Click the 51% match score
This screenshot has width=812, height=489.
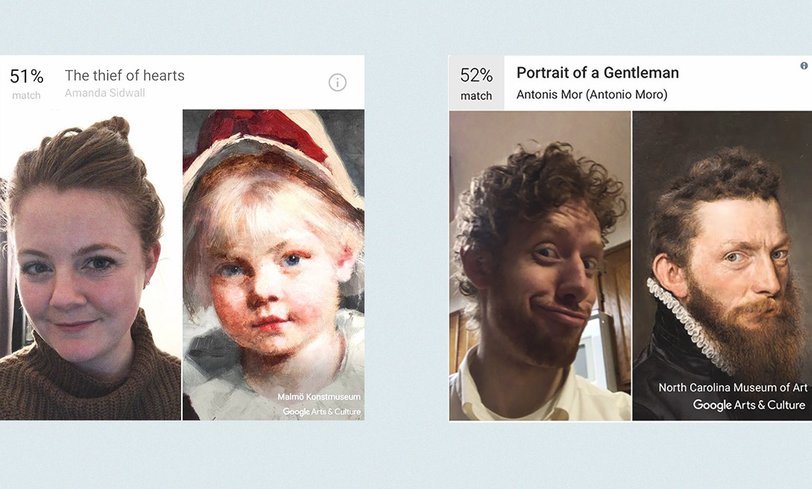coord(27,76)
